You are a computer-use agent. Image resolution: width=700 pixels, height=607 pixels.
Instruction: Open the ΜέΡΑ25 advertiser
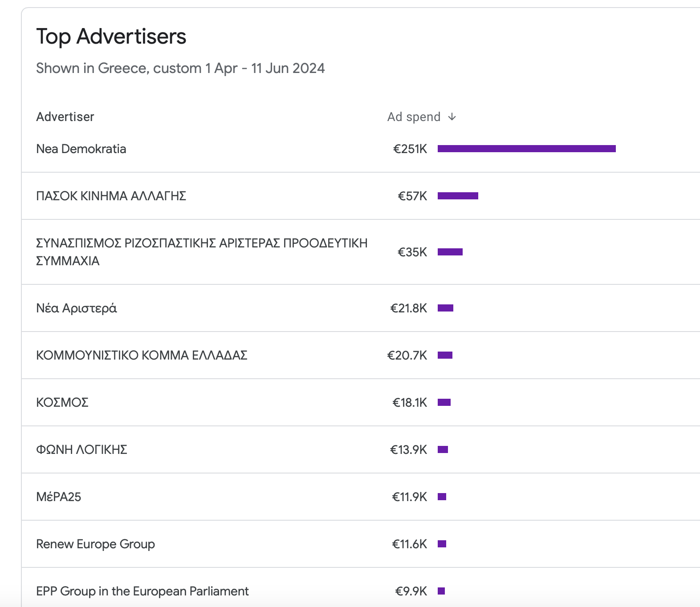click(x=59, y=497)
